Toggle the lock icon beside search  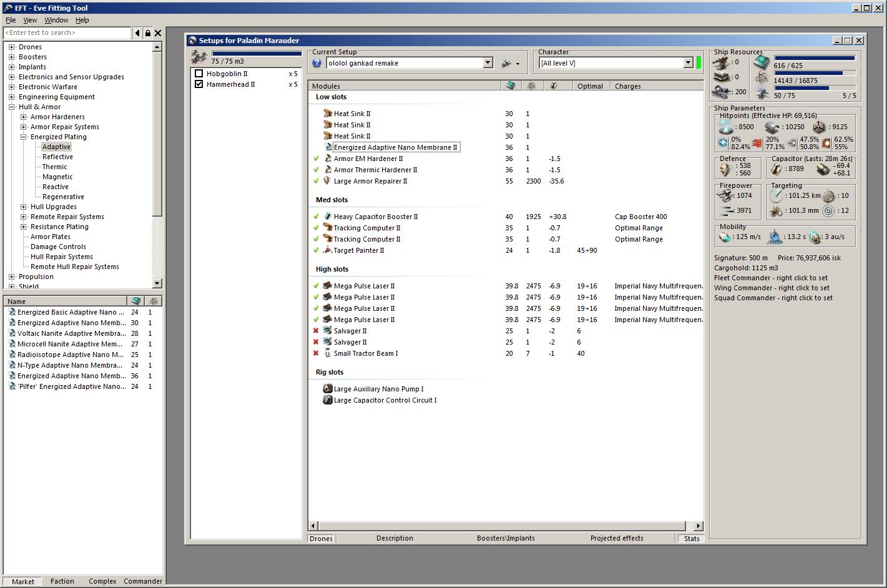coord(148,32)
